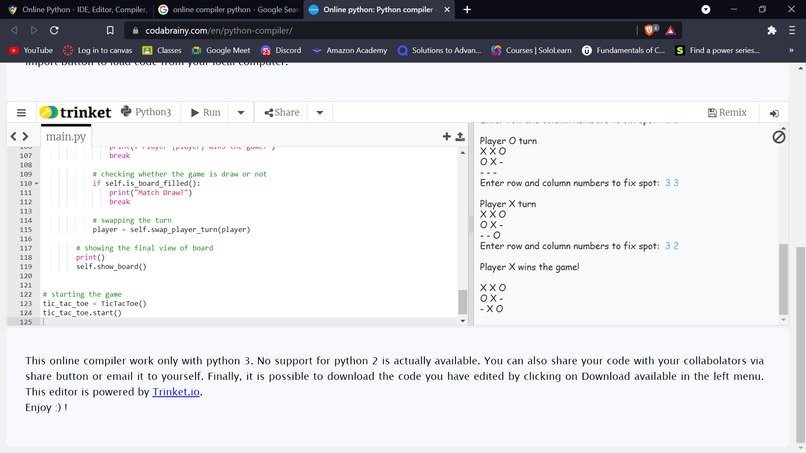Open the Solutions to Advan... bookmark
Viewport: 806px width, 453px height.
point(439,50)
